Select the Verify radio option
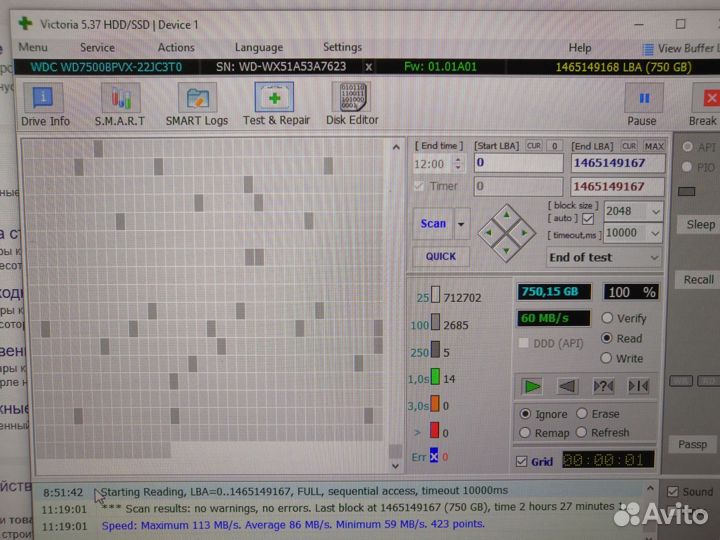Screen dimensions: 720x540 pyautogui.click(x=607, y=318)
